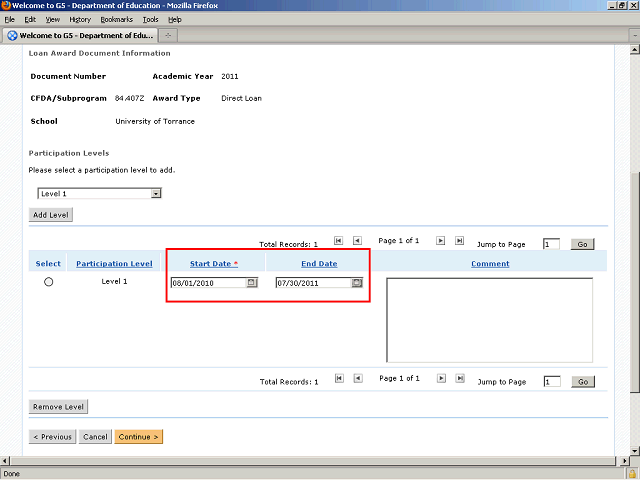Click the Add Level button
This screenshot has height=480, width=640.
(51, 215)
